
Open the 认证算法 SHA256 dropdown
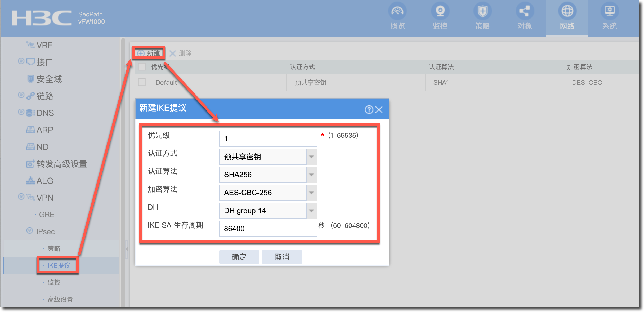point(311,175)
